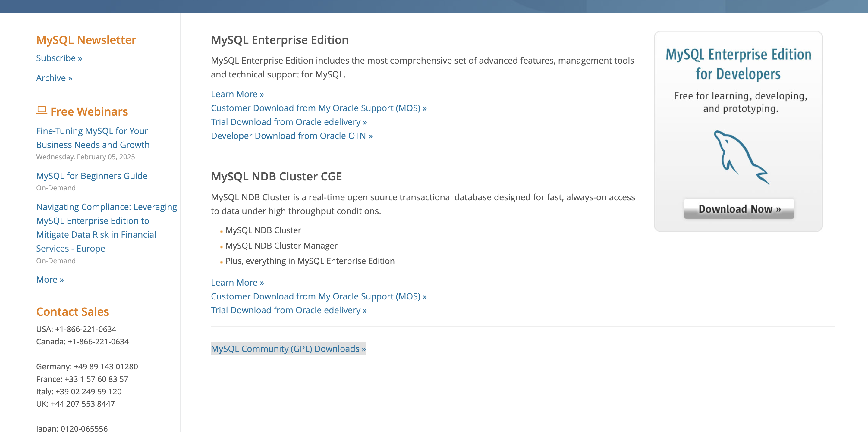
Task: Open MySQL Community (GPL) Downloads link
Action: coord(288,349)
